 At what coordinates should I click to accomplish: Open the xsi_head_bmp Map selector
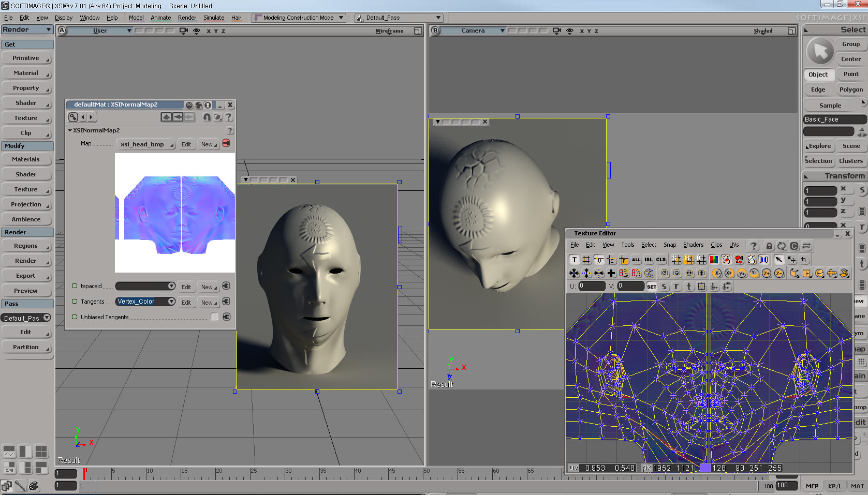pos(145,144)
